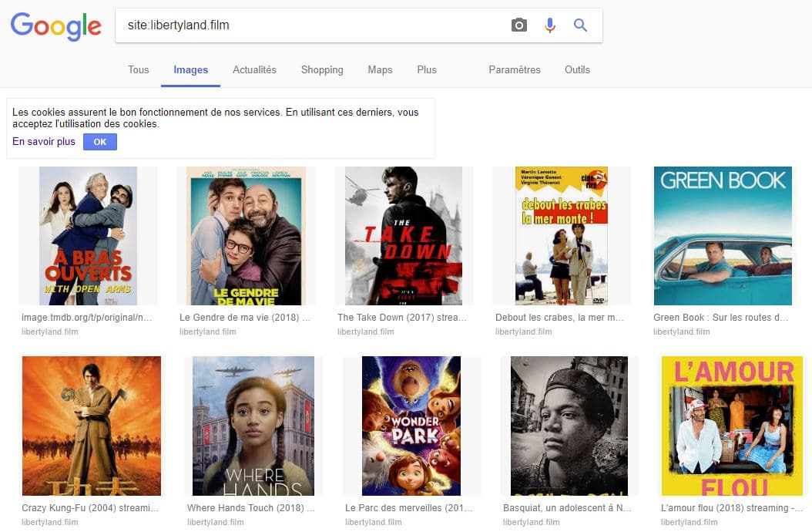Open the Actualités tab
Screen dimensions: 812x532
254,69
